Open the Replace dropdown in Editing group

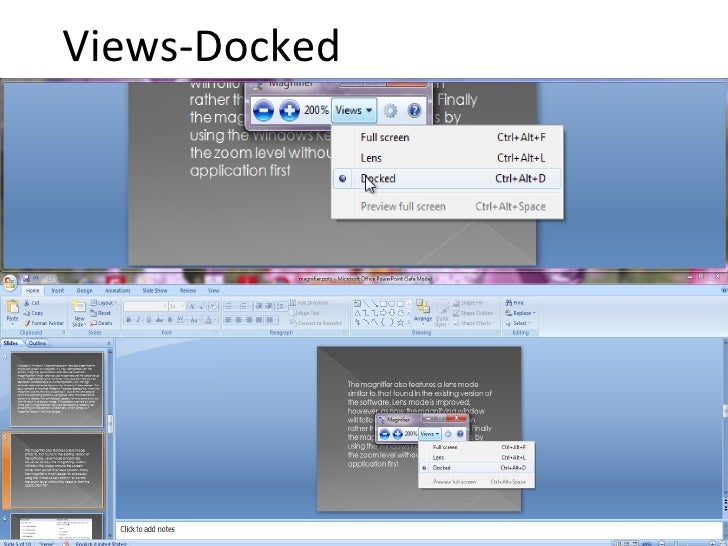pos(520,313)
